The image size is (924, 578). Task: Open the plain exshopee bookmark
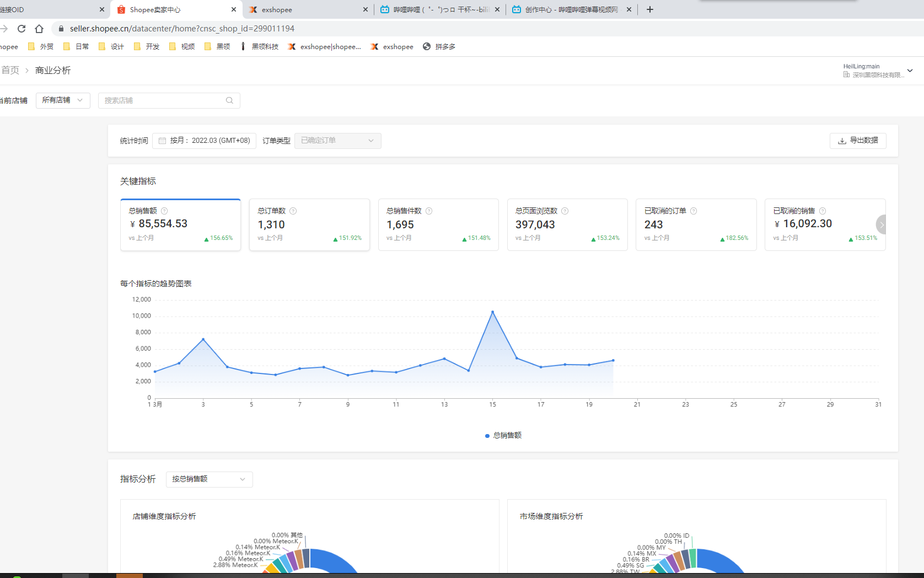coord(392,47)
